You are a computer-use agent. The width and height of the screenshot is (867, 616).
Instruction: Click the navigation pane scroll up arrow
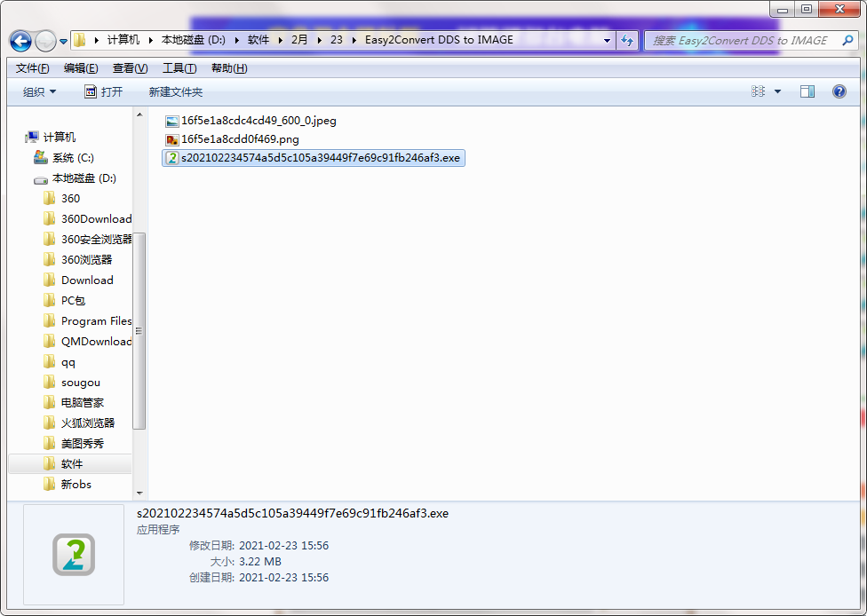coord(139,115)
